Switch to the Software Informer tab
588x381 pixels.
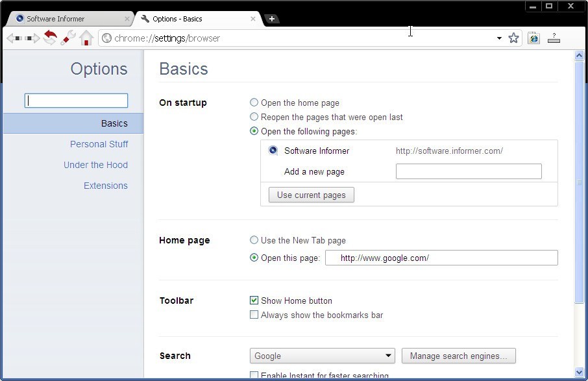69,19
